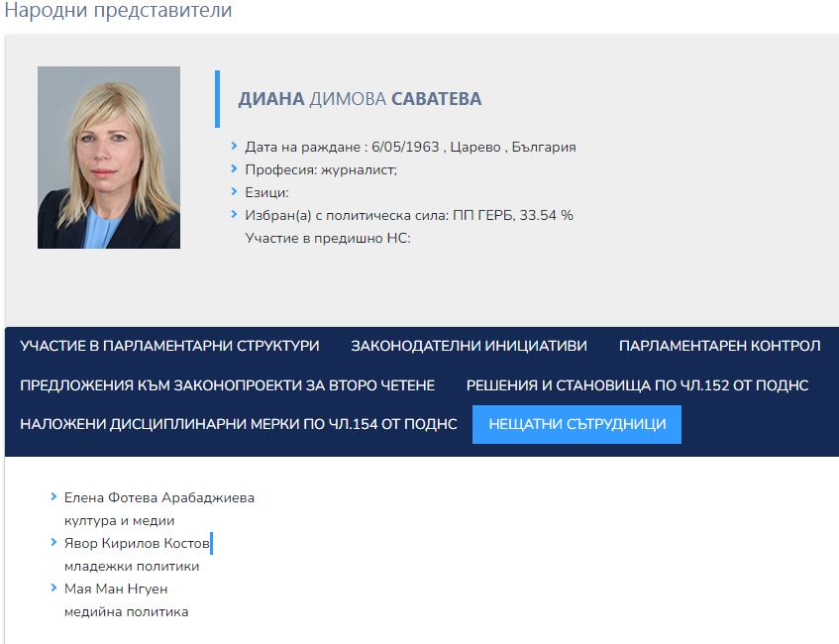This screenshot has width=839, height=644.
Task: Select Предложения към законопроекти за второ четене
Action: pos(228,385)
